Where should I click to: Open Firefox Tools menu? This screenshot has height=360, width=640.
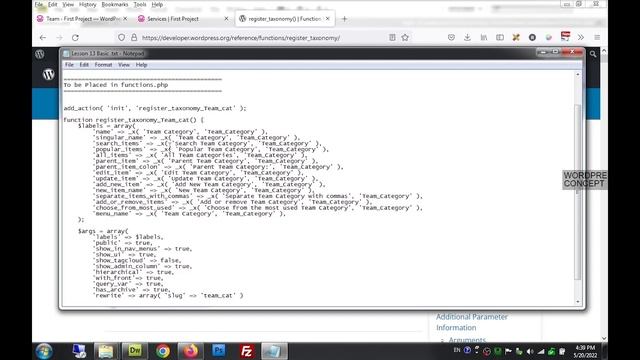pyautogui.click(x=140, y=4)
